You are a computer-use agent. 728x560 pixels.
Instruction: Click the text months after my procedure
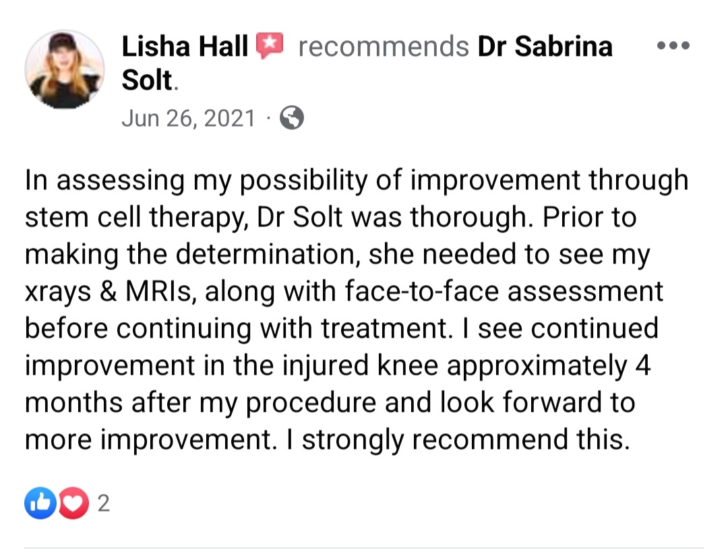201,402
